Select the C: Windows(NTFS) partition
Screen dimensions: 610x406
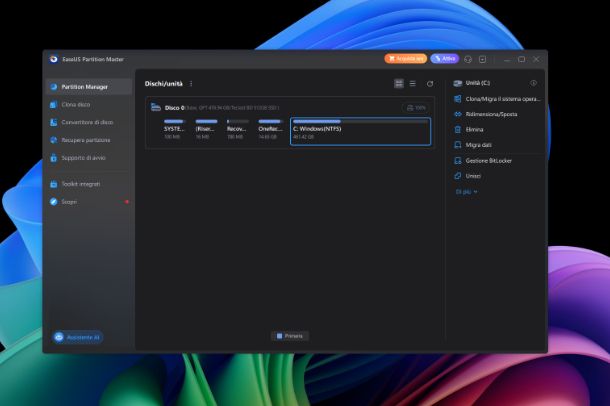pos(361,131)
